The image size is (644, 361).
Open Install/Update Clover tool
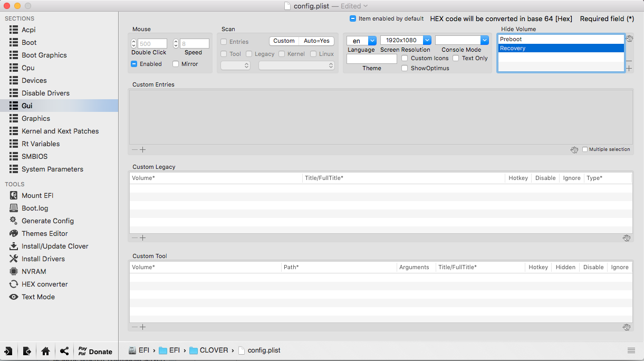54,246
